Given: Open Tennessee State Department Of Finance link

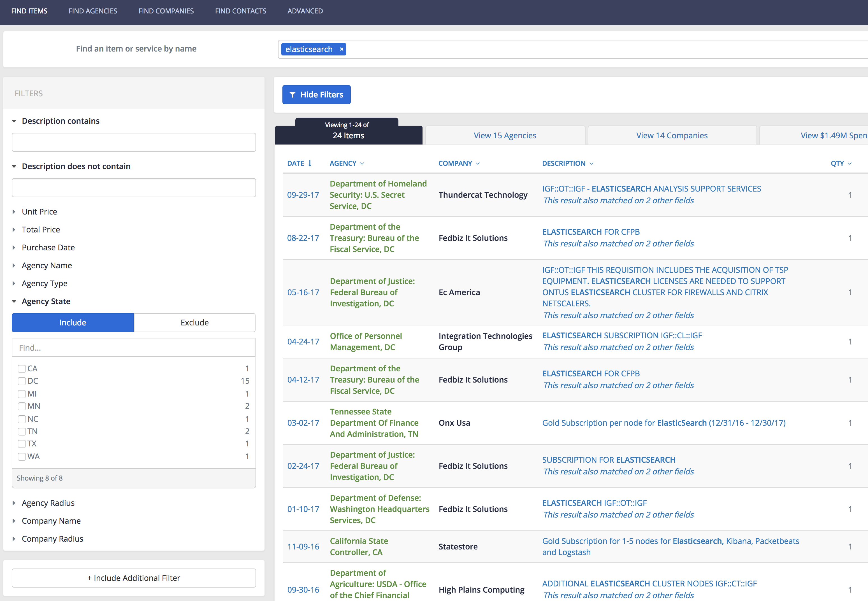Looking at the screenshot, I should point(374,423).
